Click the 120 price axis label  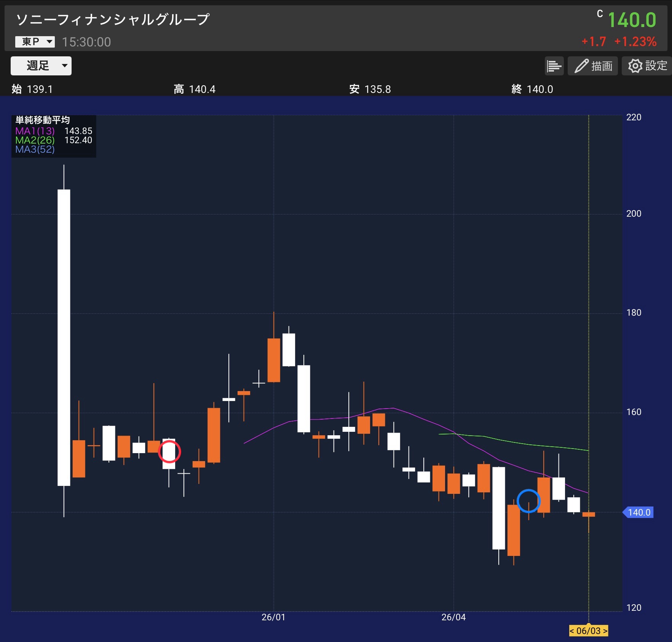[634, 608]
